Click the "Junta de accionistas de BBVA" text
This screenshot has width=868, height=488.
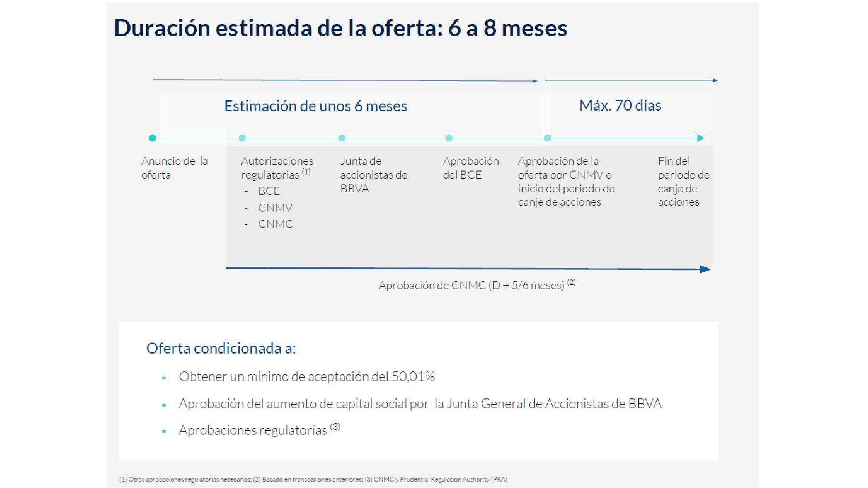click(374, 174)
